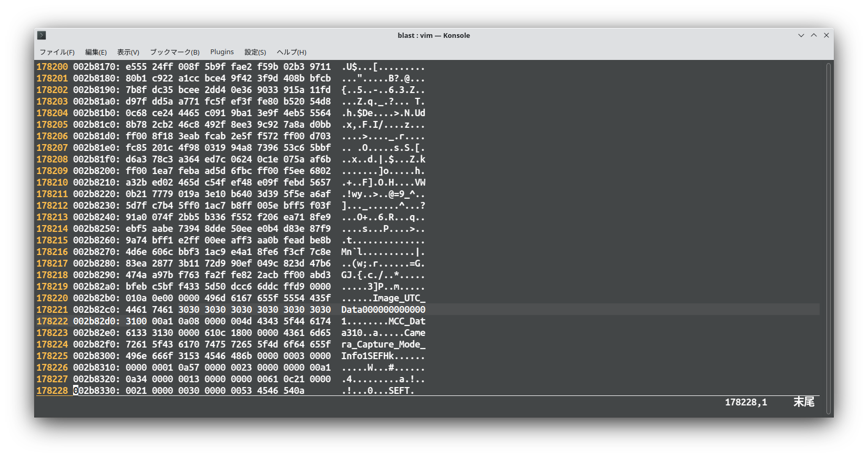Viewport: 868px width, 458px height.
Task: Click the terminal vertical scrollbar
Action: [828, 237]
